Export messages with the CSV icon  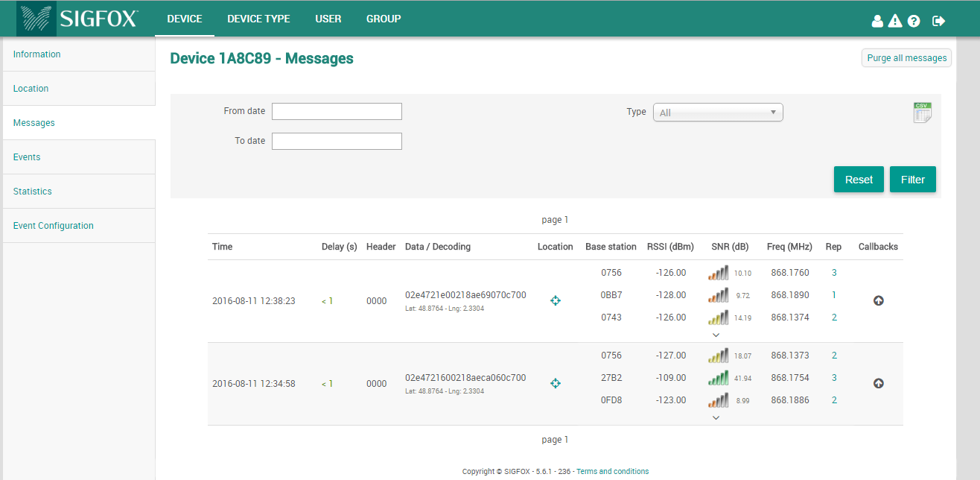[922, 113]
